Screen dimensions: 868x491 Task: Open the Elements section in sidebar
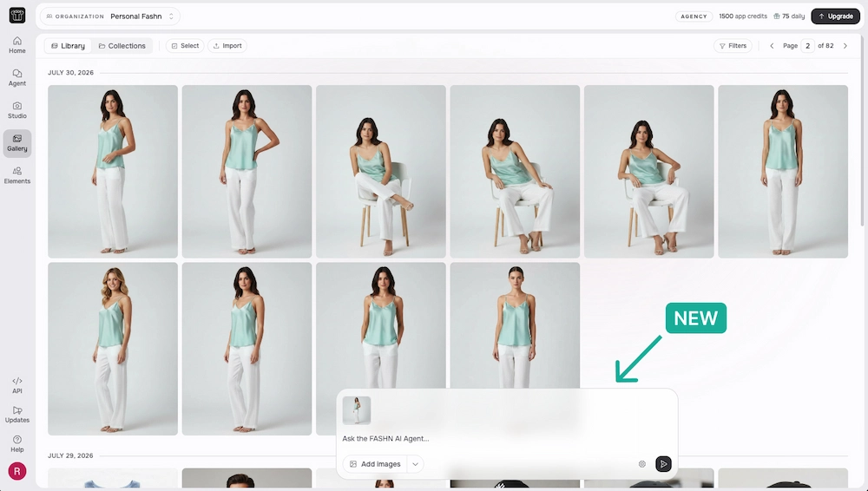pos(17,175)
